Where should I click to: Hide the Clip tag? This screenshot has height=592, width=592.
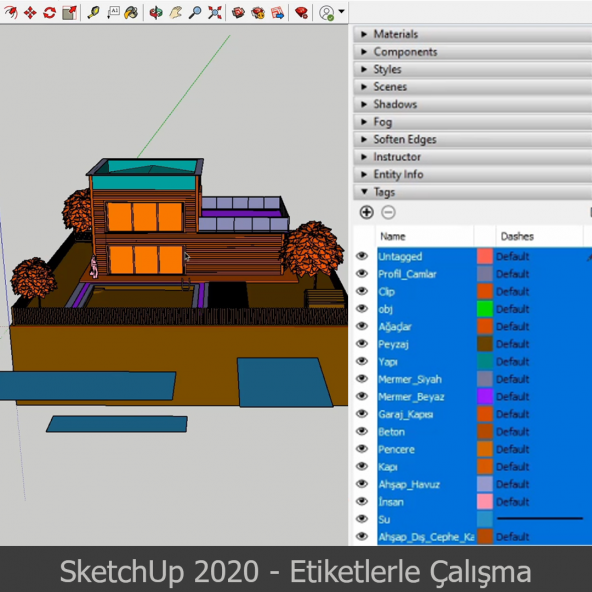pyautogui.click(x=362, y=291)
